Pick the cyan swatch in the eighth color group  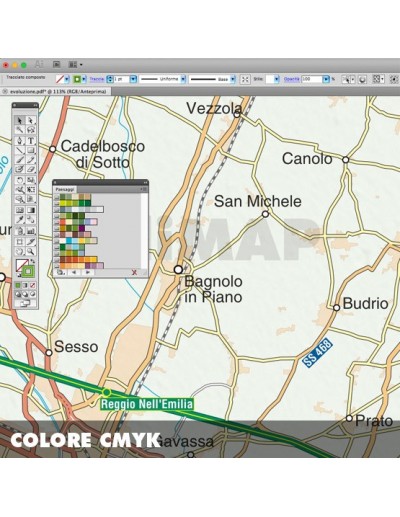point(69,241)
